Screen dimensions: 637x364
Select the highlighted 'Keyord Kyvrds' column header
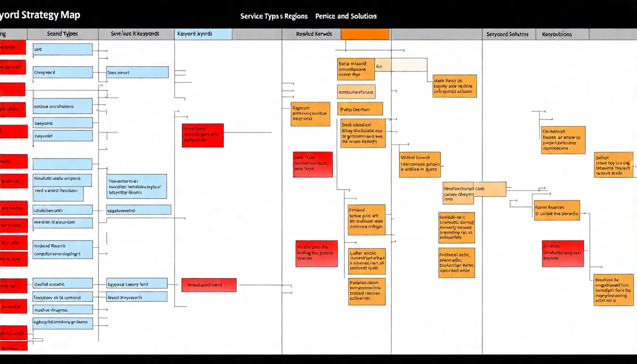[x=203, y=34]
